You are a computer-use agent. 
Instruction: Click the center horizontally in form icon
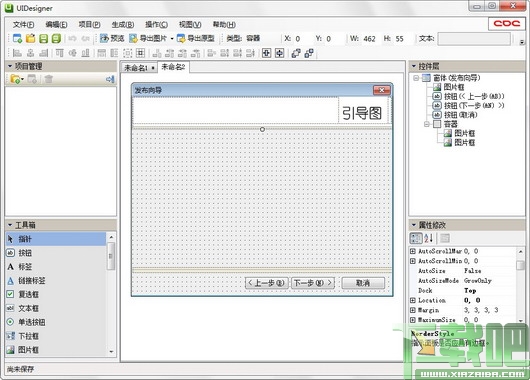click(x=266, y=53)
